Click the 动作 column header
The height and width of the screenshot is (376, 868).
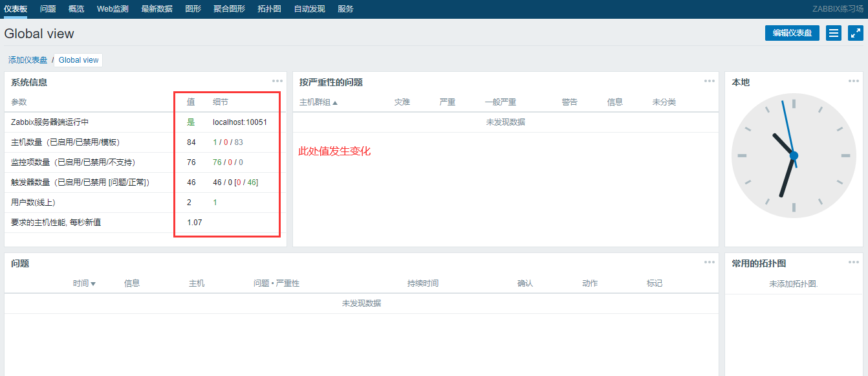pyautogui.click(x=590, y=283)
